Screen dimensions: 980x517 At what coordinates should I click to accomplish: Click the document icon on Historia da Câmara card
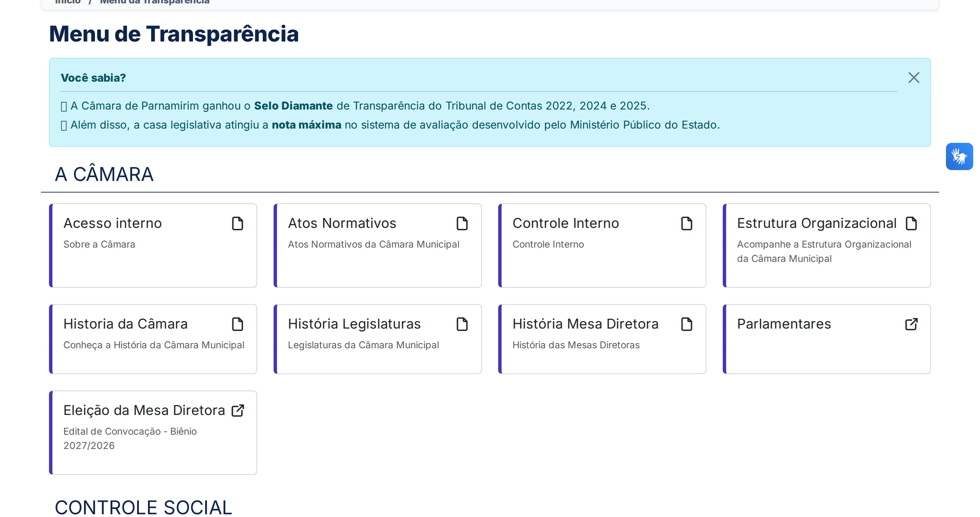(238, 324)
